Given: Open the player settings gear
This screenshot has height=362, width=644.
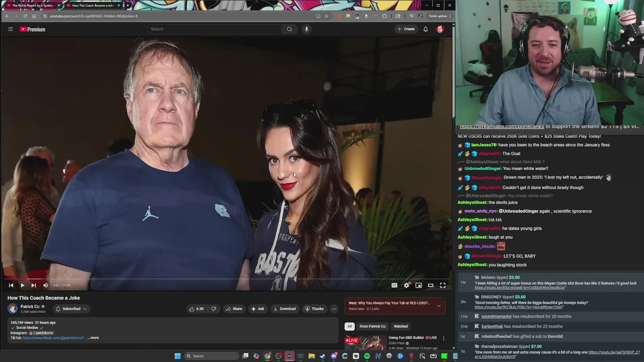Looking at the screenshot, I should [407, 285].
